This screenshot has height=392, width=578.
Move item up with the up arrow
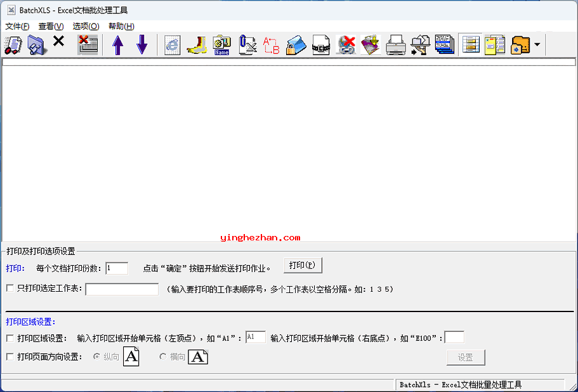(117, 45)
